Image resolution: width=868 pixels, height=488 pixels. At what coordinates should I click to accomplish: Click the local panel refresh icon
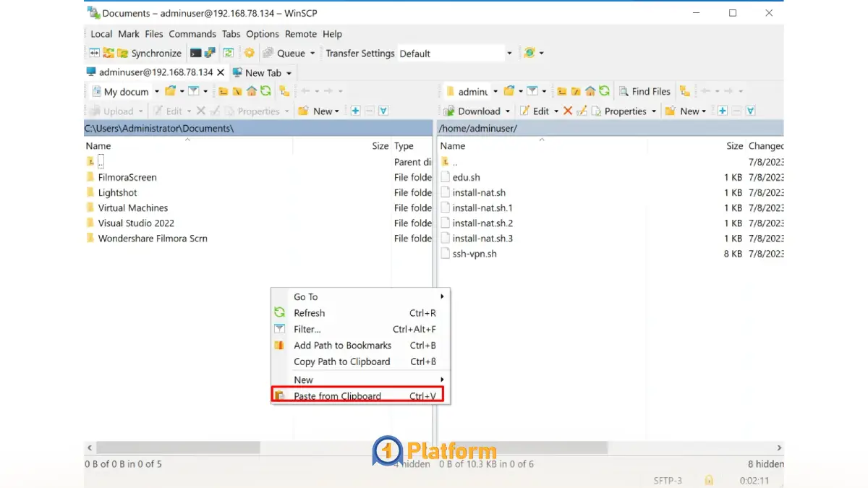point(265,92)
